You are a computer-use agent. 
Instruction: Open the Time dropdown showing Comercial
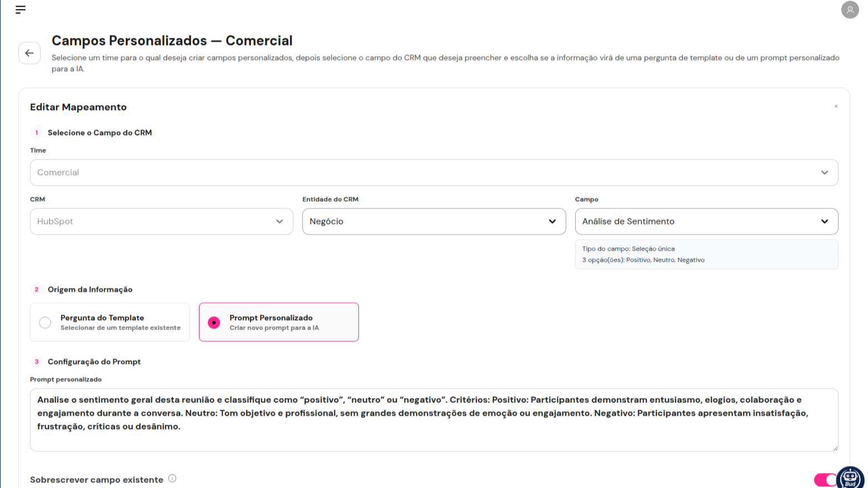[434, 173]
